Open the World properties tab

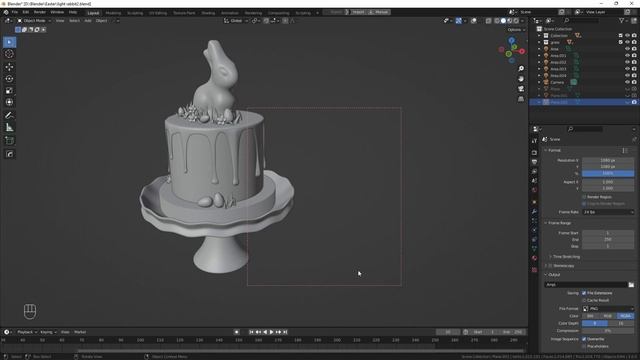pos(534,190)
